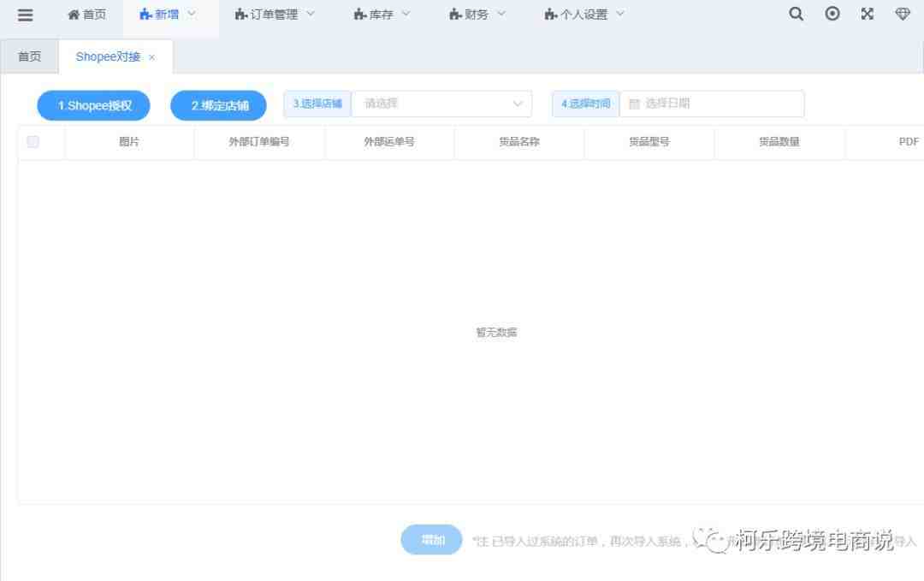Image resolution: width=924 pixels, height=581 pixels.
Task: Toggle fullscreen with the expand arrows icon
Action: point(868,15)
